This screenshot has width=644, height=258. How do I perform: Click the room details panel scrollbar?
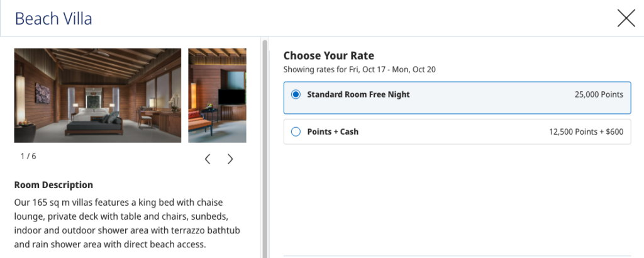point(265,145)
